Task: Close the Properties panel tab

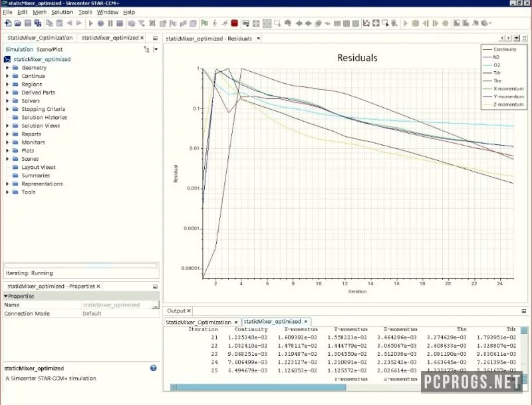Action: pos(98,286)
